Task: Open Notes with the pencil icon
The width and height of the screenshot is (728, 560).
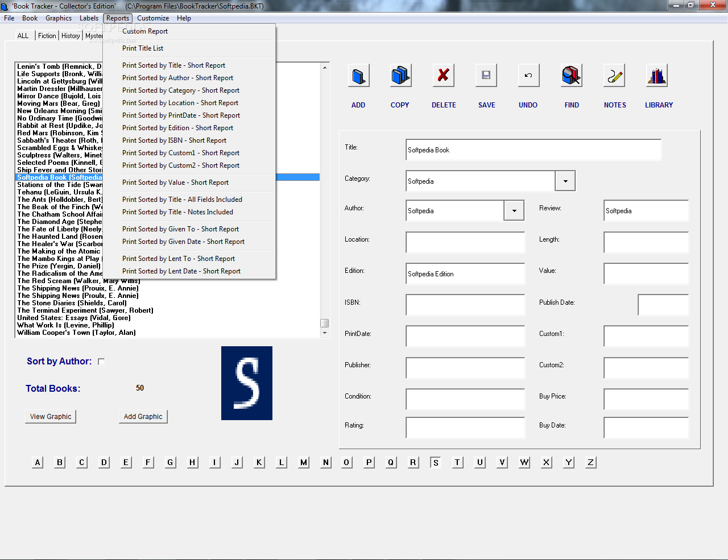Action: point(614,76)
